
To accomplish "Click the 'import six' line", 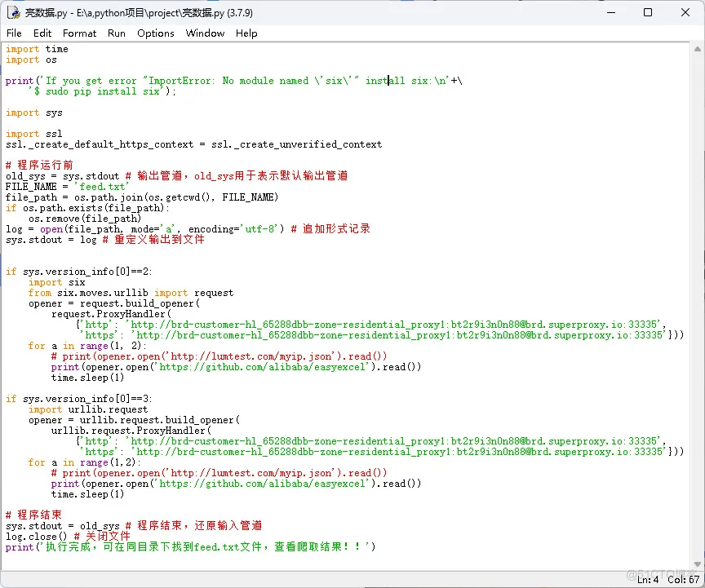I will [x=56, y=282].
